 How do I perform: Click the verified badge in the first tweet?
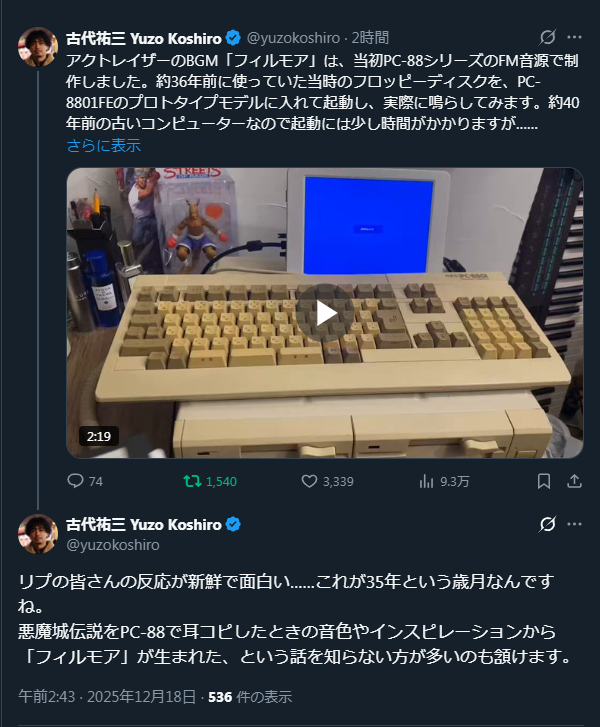233,38
